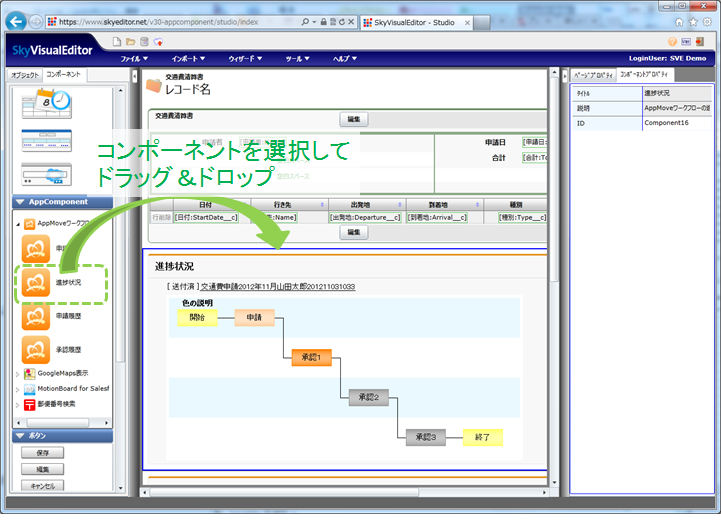
Task: Select the cloud search panel component thumbnail
Action: (46, 174)
